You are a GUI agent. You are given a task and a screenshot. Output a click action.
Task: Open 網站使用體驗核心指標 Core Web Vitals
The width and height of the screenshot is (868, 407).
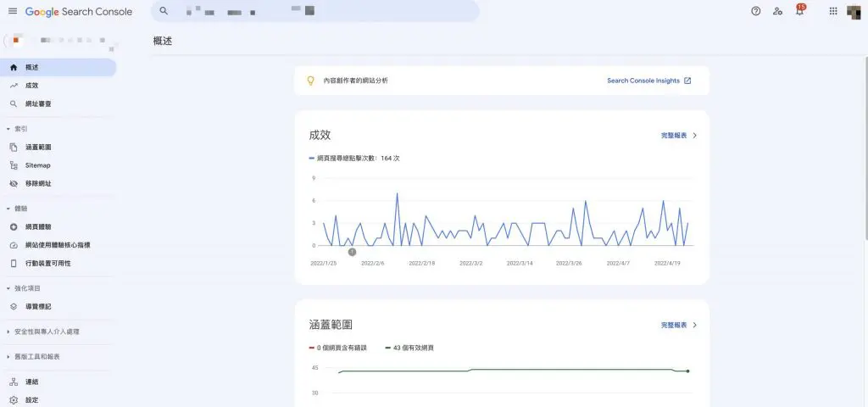[58, 245]
